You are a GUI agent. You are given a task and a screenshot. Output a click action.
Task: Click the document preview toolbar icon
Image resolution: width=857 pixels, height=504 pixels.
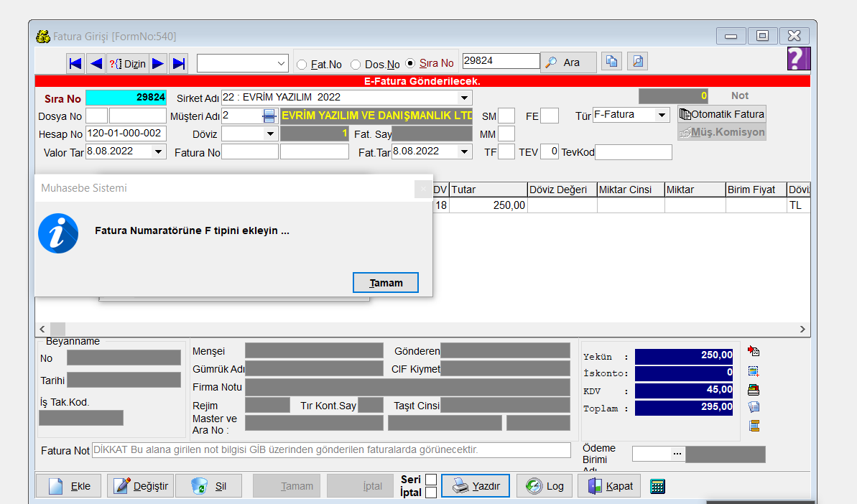pyautogui.click(x=637, y=61)
